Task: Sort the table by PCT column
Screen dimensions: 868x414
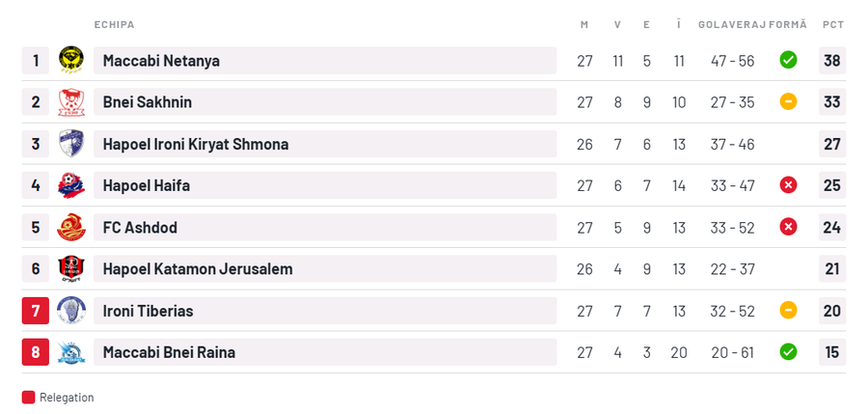Action: pyautogui.click(x=832, y=24)
